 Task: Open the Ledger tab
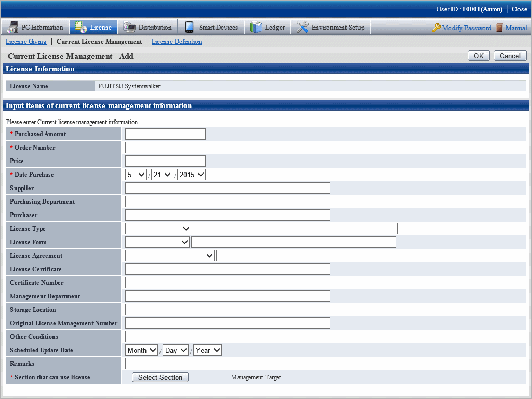pyautogui.click(x=268, y=27)
